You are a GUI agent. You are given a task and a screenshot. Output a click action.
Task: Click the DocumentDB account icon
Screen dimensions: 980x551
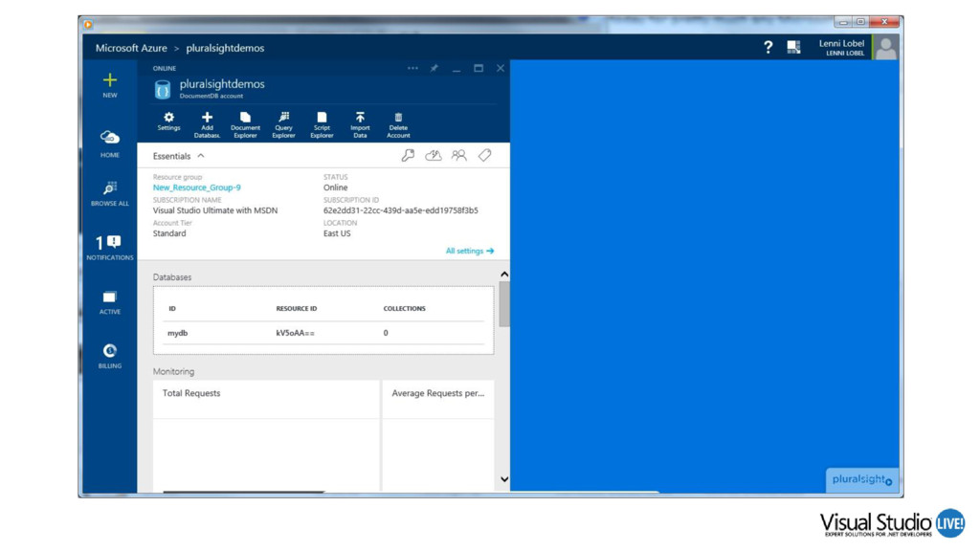click(163, 89)
